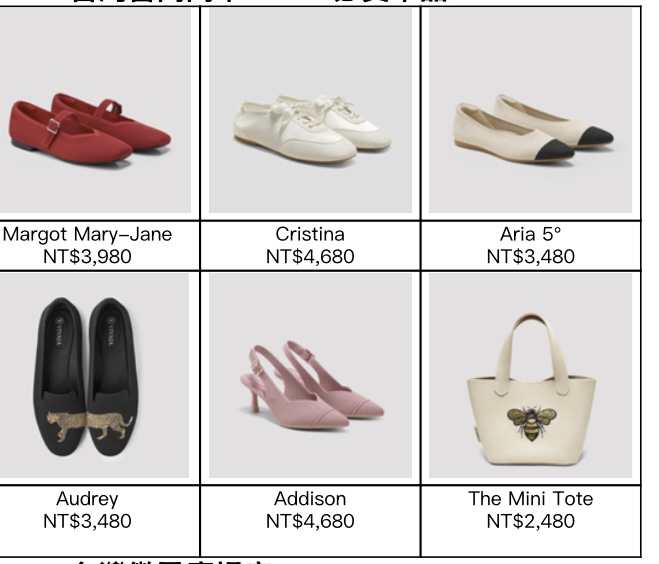The height and width of the screenshot is (564, 659).
Task: Select the NT$2,480 price under The Mini Tote
Action: click(530, 521)
